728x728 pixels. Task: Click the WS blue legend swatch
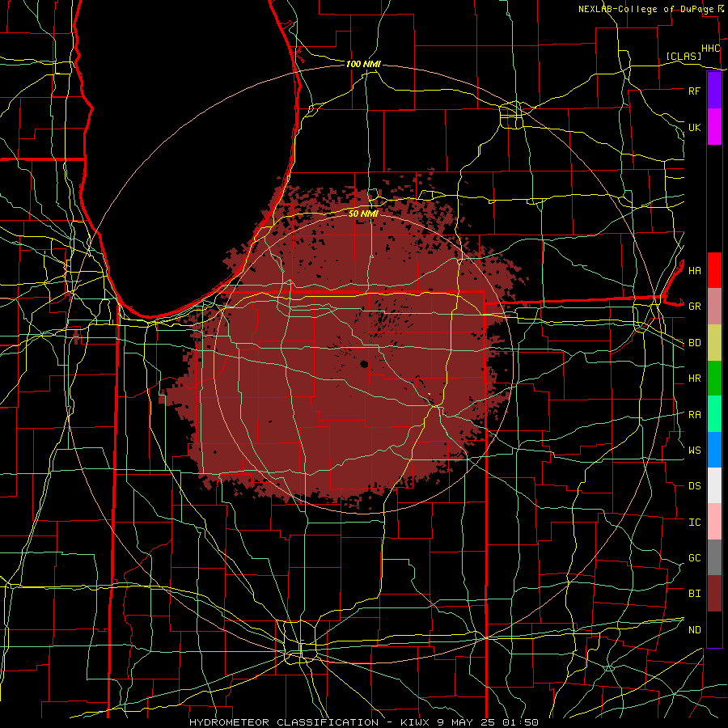point(714,450)
